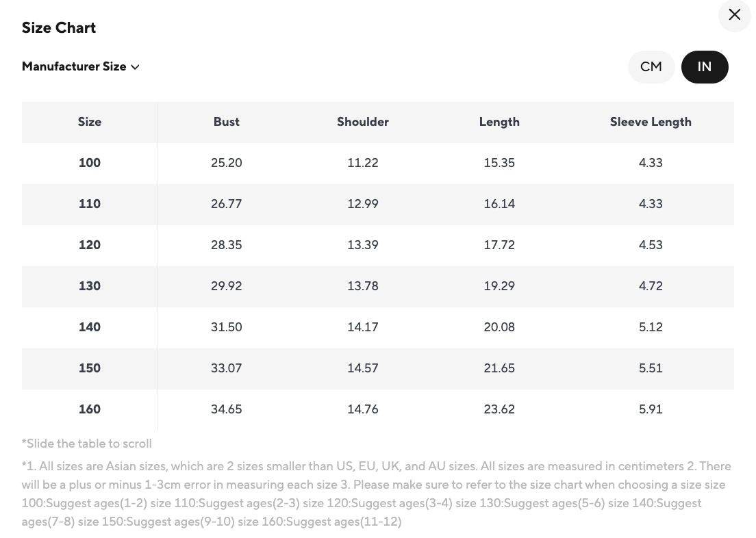756x538 pixels.
Task: Click the Shoulder column header
Action: click(363, 122)
